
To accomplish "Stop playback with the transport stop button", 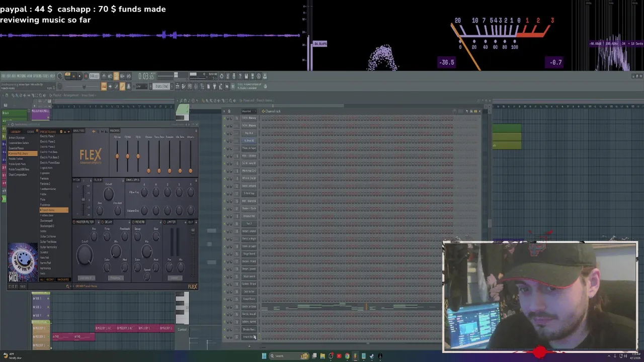I will point(79,76).
